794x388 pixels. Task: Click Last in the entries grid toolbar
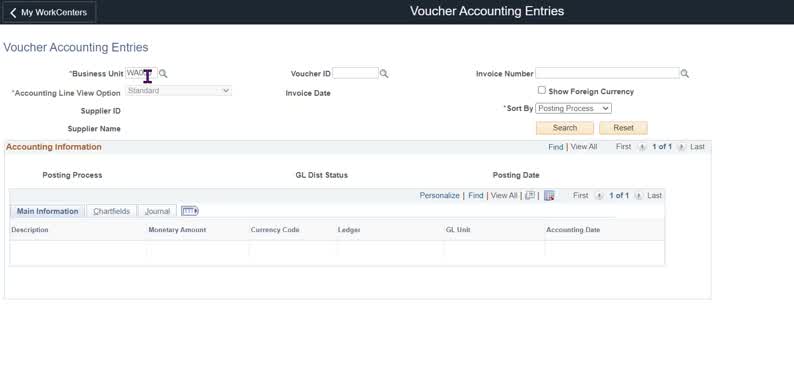[654, 196]
